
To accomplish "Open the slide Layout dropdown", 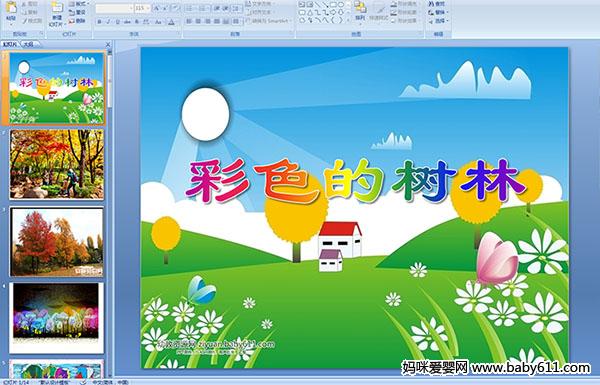I will [78, 3].
